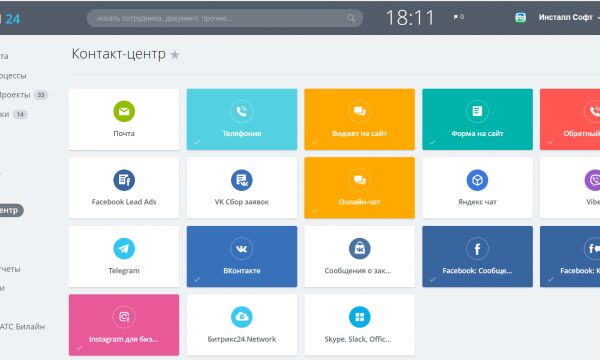The image size is (600, 360).
Task: Open the Skype, Slack, Offic... grid icon
Action: coord(359,317)
